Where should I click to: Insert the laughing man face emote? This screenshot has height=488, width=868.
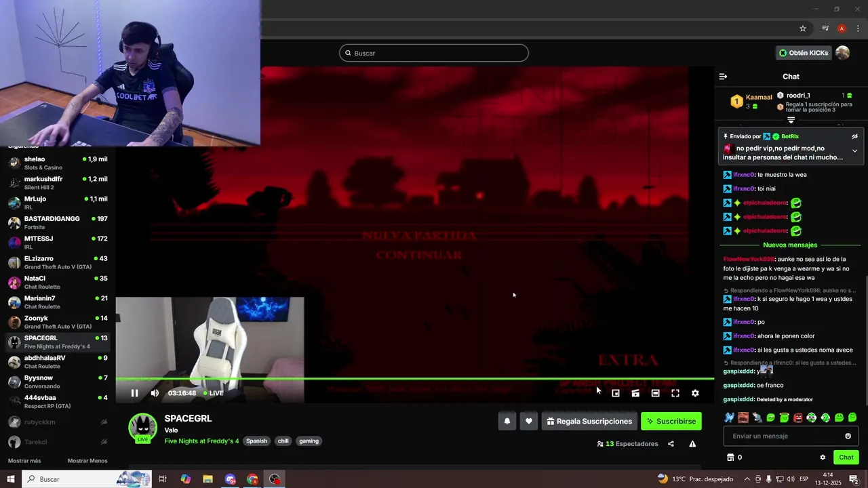743,418
